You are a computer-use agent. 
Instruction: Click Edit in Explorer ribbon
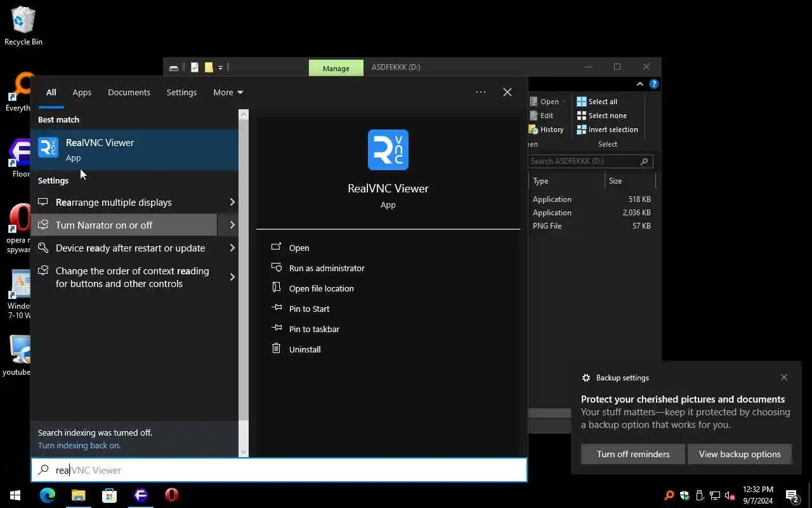coord(541,116)
